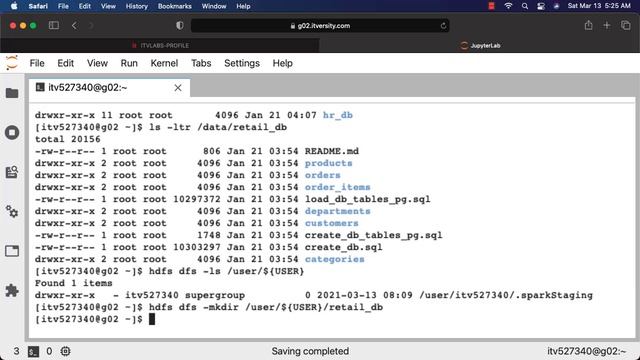Open JupyterLab Run menu

pyautogui.click(x=129, y=63)
